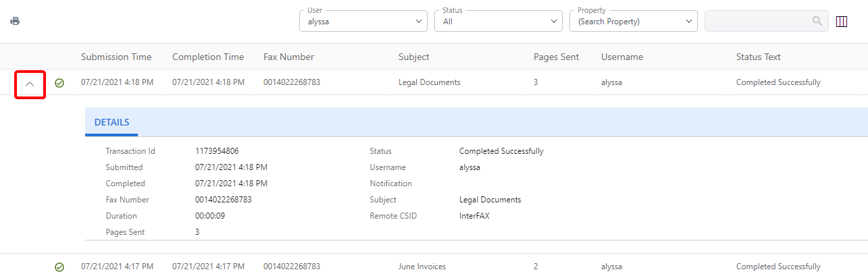The height and width of the screenshot is (278, 868).
Task: Open the User dropdown showing alyssa
Action: [363, 22]
